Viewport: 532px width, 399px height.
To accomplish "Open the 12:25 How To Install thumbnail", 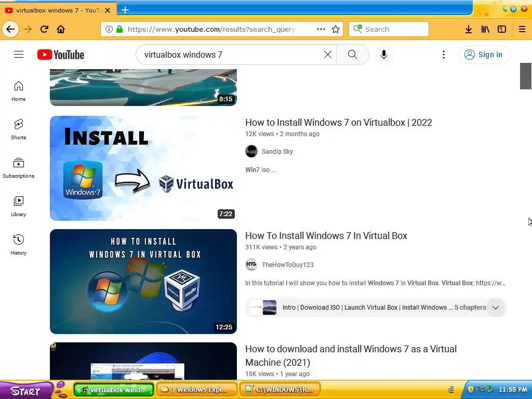I will point(143,282).
